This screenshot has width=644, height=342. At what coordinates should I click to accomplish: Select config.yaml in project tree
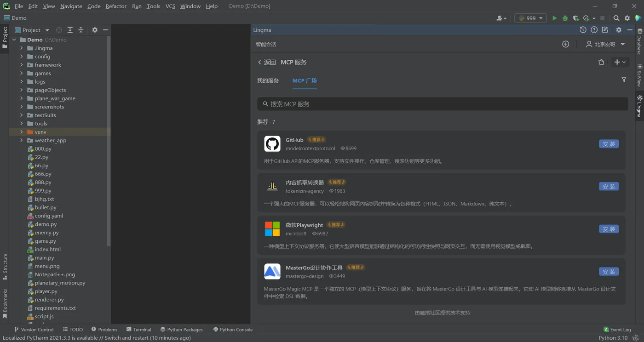[49, 216]
